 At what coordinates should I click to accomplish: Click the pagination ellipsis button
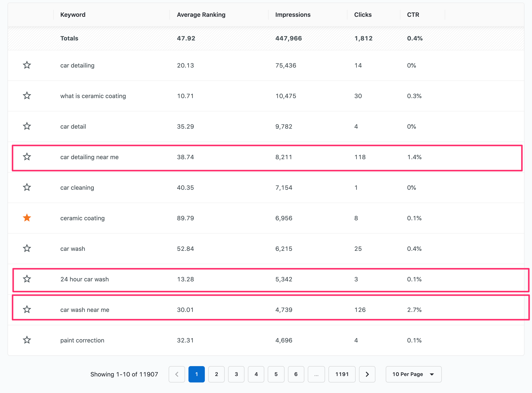coord(316,374)
